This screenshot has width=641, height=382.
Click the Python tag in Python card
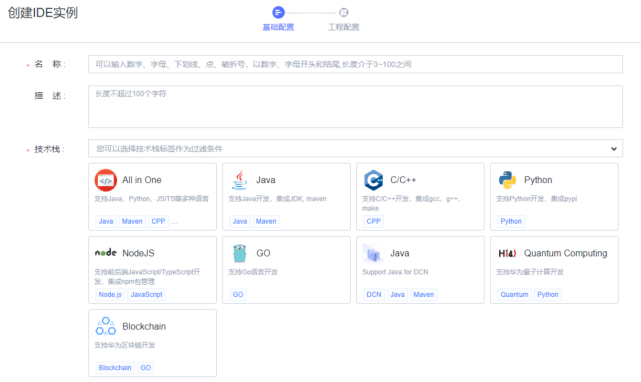tap(511, 221)
